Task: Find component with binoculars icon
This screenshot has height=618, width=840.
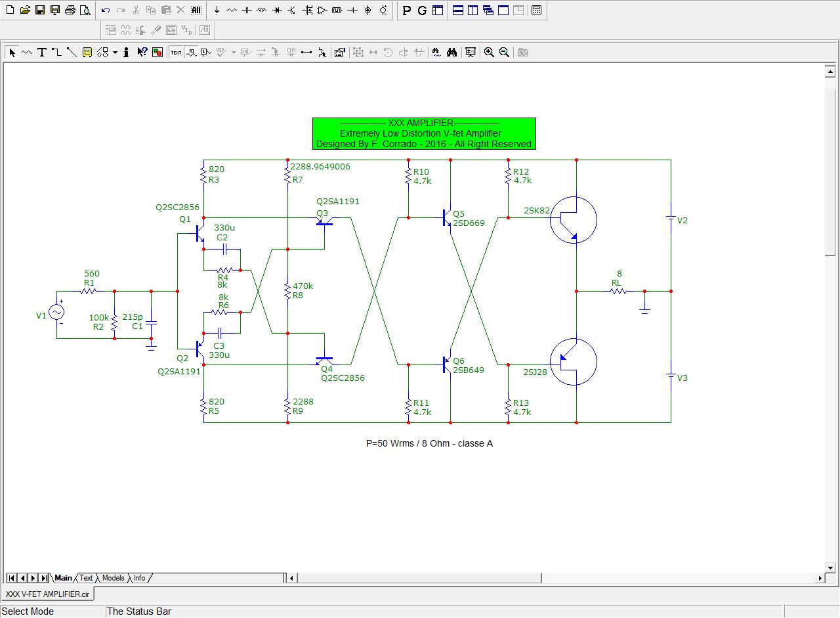Action: (436, 53)
